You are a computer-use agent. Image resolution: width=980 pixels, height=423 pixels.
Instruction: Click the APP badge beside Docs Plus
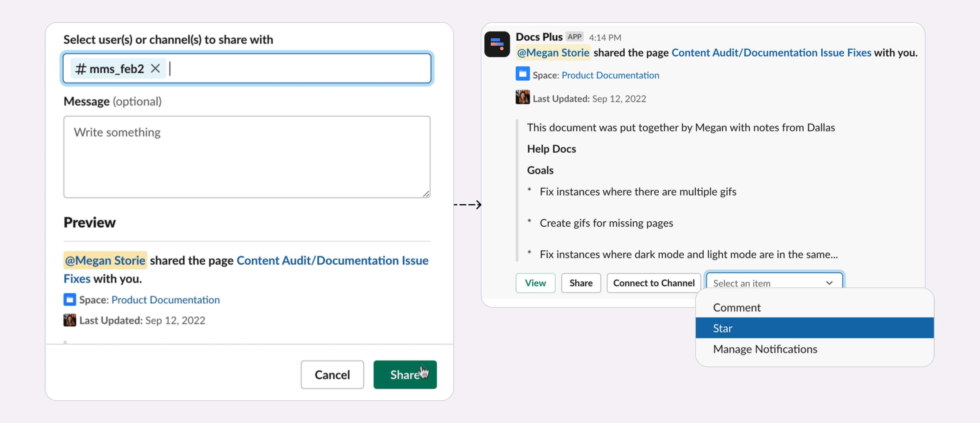coord(575,37)
